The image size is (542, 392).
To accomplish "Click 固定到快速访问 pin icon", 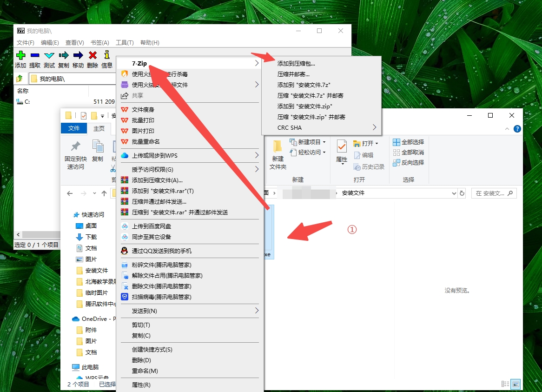I will coord(75,146).
